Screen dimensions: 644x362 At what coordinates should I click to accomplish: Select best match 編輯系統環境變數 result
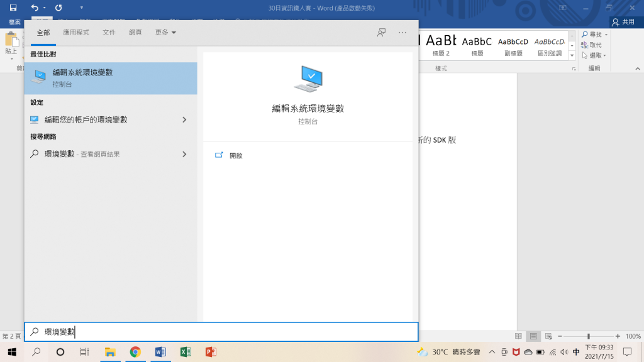coord(111,78)
